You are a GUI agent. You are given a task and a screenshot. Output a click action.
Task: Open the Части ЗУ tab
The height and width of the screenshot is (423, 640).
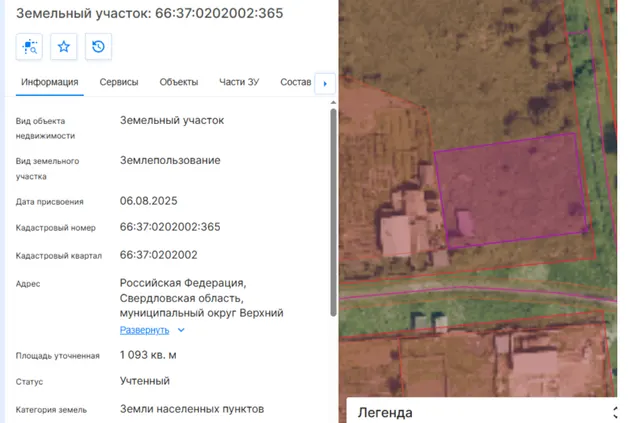tap(239, 82)
